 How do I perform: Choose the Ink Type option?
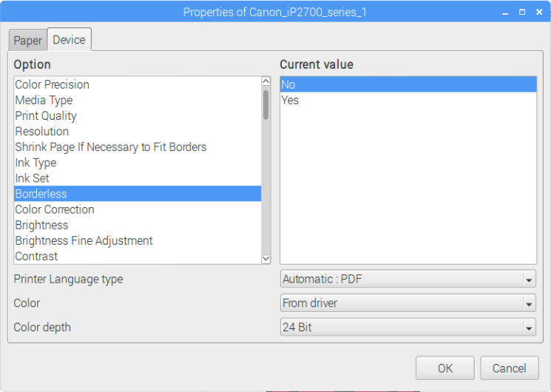(x=138, y=163)
